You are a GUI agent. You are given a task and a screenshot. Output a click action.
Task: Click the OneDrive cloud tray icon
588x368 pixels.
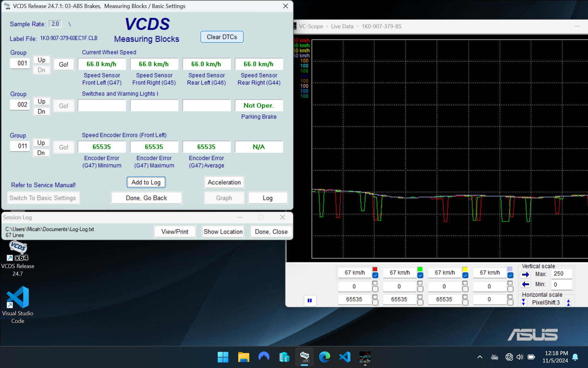[494, 357]
